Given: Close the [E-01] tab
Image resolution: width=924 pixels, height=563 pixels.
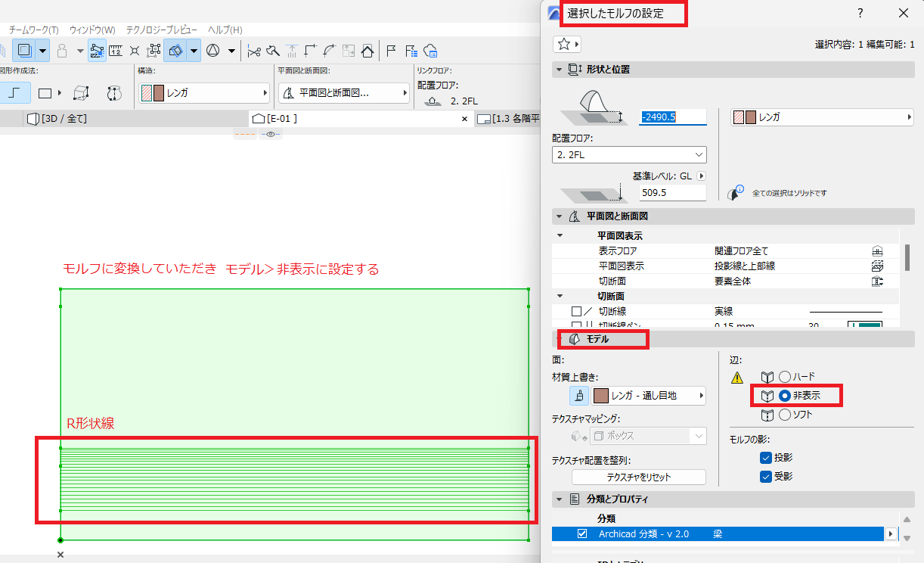Looking at the screenshot, I should [x=465, y=119].
